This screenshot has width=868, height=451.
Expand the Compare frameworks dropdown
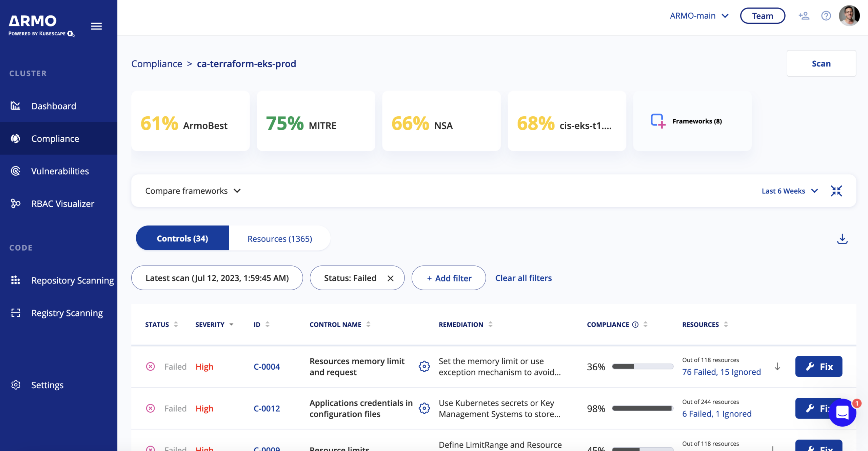(x=193, y=191)
